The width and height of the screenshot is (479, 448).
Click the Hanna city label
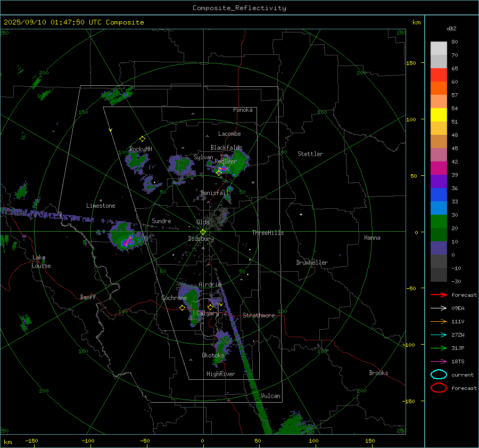372,238
